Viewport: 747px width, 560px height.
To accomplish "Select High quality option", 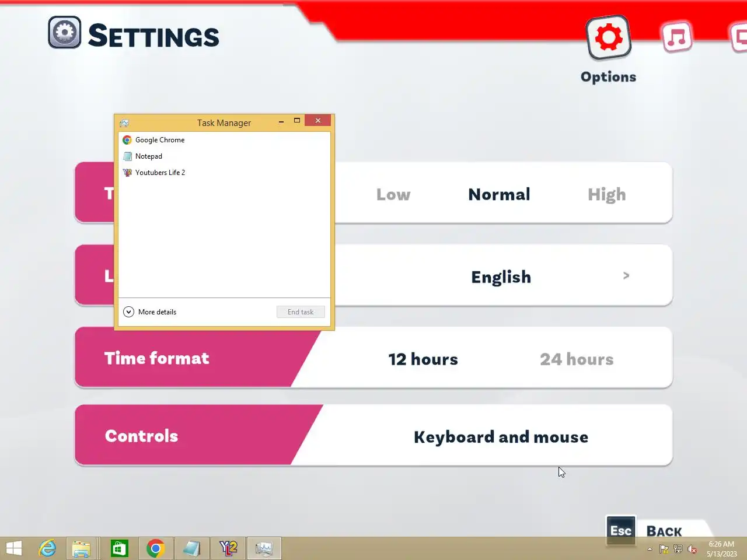I will click(606, 195).
